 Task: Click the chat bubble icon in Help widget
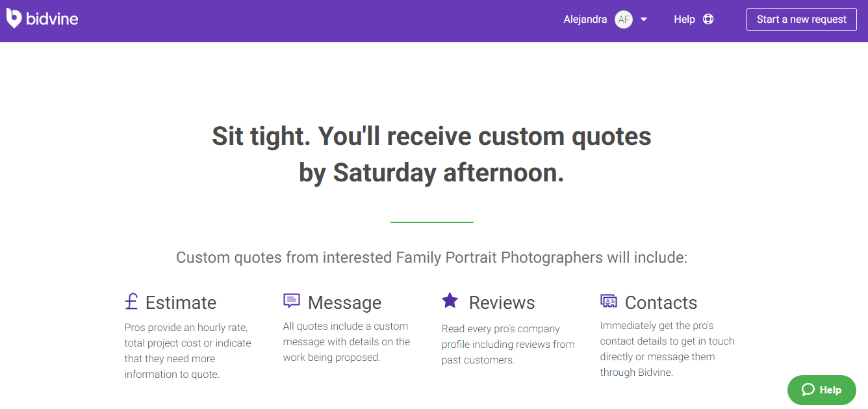click(808, 389)
